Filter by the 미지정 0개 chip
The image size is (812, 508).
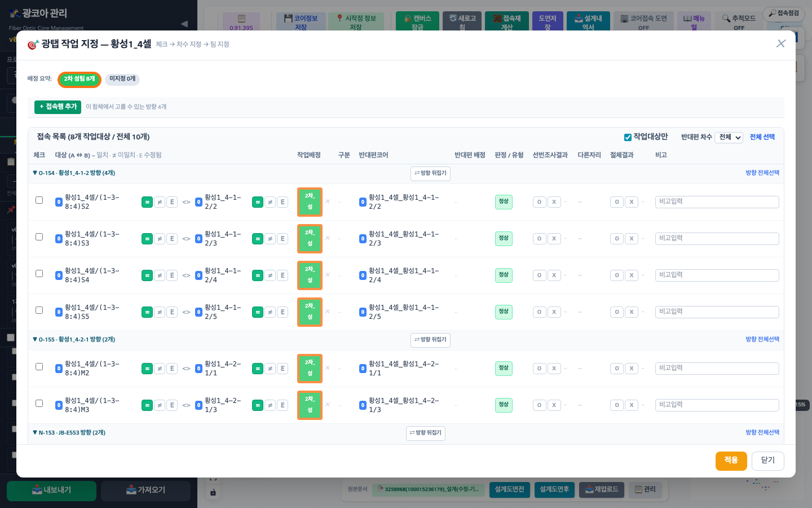coord(122,79)
